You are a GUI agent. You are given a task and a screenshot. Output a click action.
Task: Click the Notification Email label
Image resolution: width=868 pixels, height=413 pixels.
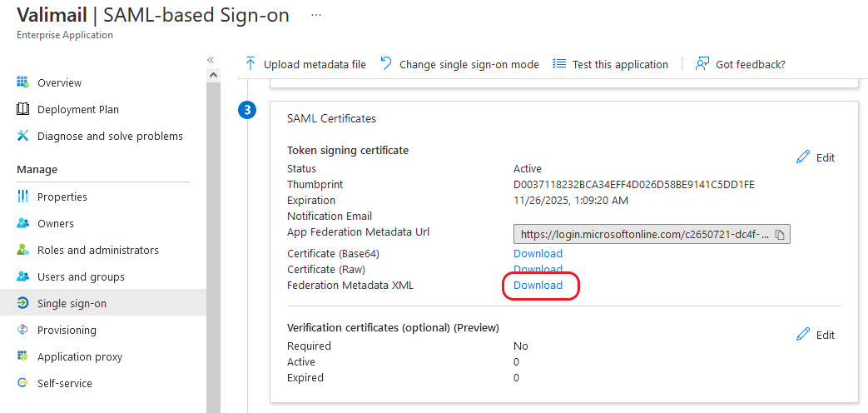click(x=330, y=216)
